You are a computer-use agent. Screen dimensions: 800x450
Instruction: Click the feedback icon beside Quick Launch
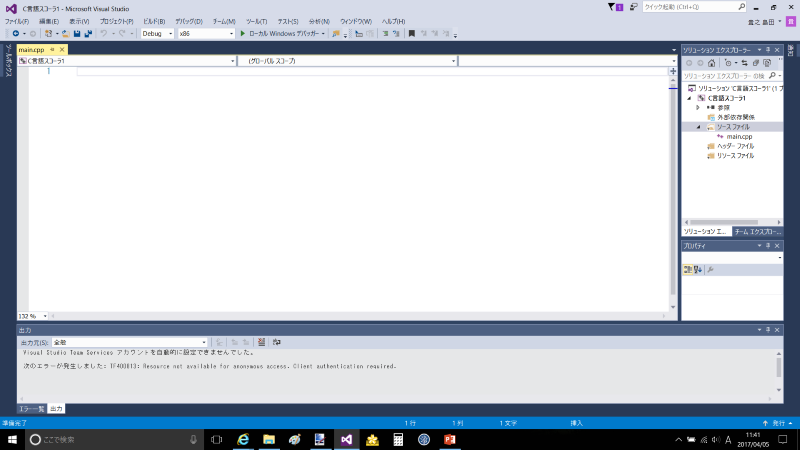tap(633, 7)
